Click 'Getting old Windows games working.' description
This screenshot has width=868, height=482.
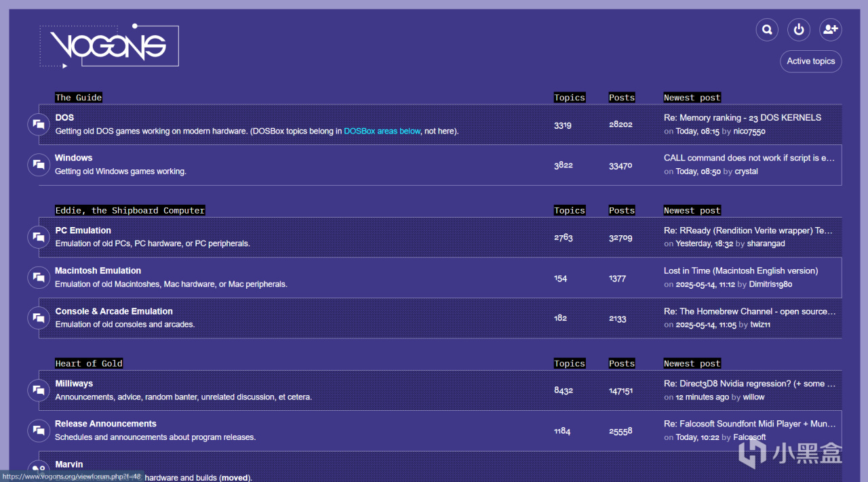coord(121,172)
